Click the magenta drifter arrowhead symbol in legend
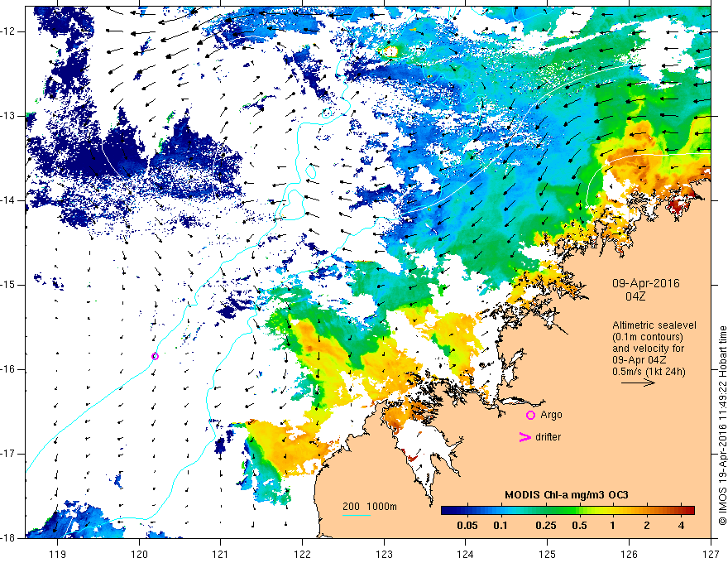Image resolution: width=728 pixels, height=563 pixels. (524, 437)
